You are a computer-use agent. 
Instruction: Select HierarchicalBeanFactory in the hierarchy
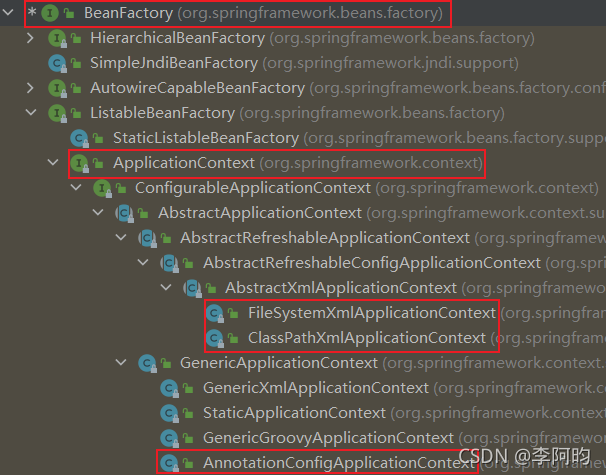177,38
